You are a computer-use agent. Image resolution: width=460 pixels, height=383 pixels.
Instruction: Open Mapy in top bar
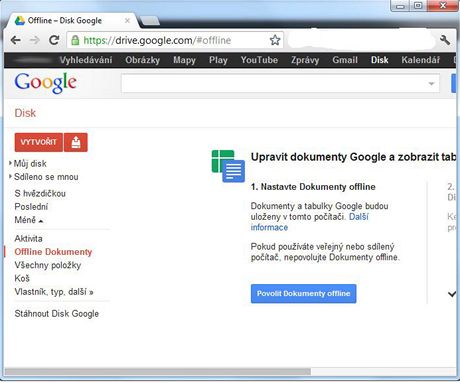[184, 60]
